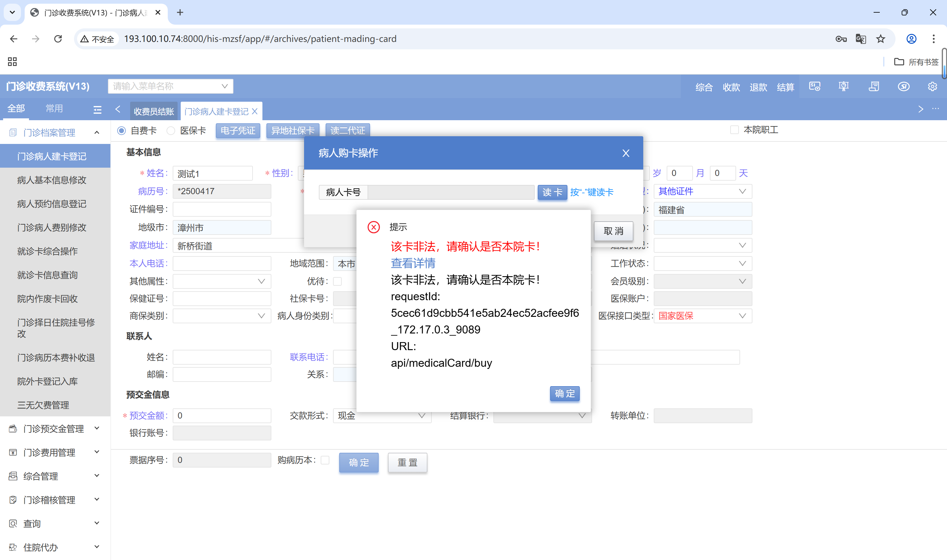Open the presentation chart report icon
This screenshot has width=947, height=560.
pyautogui.click(x=844, y=87)
